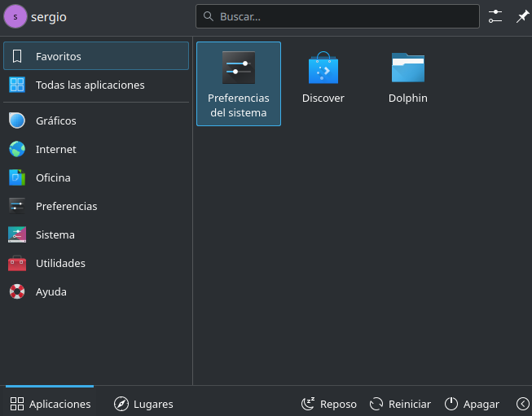Toggle the pin to keep menu open
This screenshot has height=416, width=532.
click(x=522, y=16)
